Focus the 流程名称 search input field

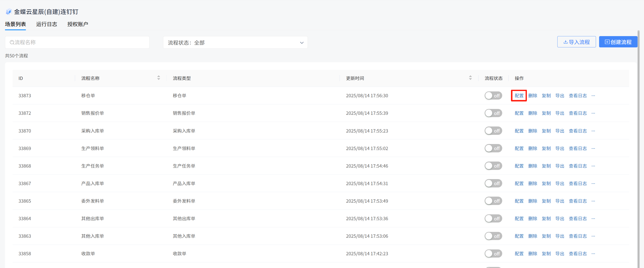[80, 43]
